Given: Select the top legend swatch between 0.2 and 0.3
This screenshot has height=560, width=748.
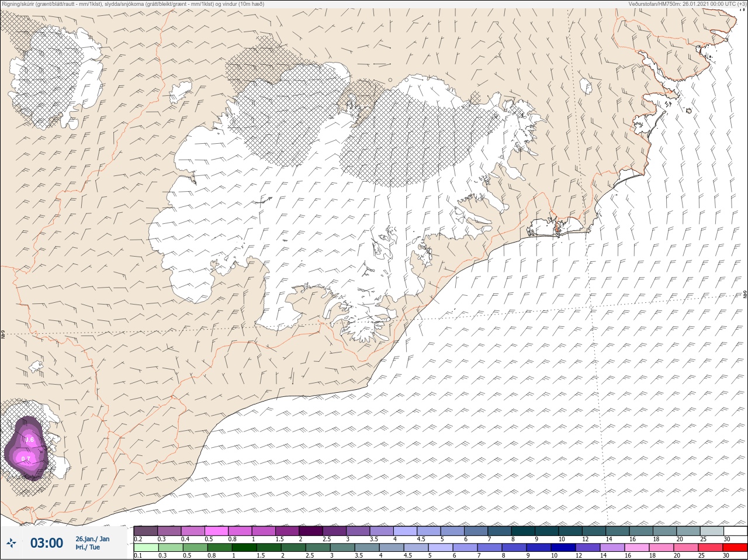Looking at the screenshot, I should tap(146, 531).
